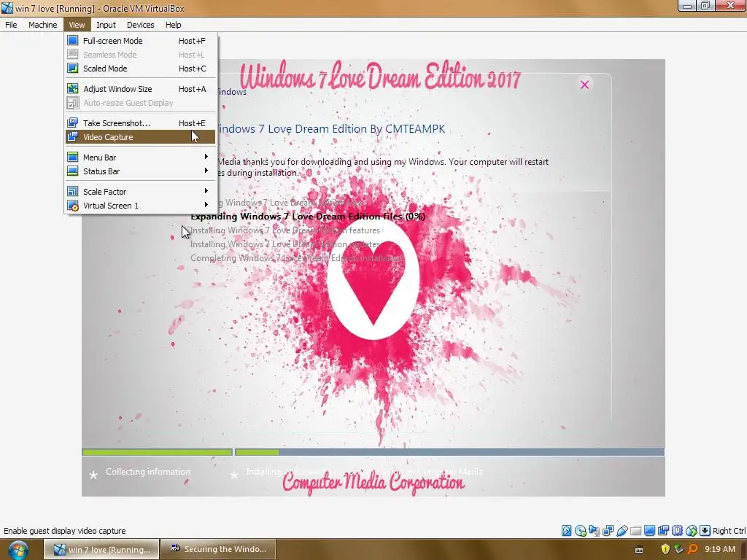Click 'Expanding Windows 7 Love Dream Edition files (0%)'
747x560 pixels.
point(308,216)
